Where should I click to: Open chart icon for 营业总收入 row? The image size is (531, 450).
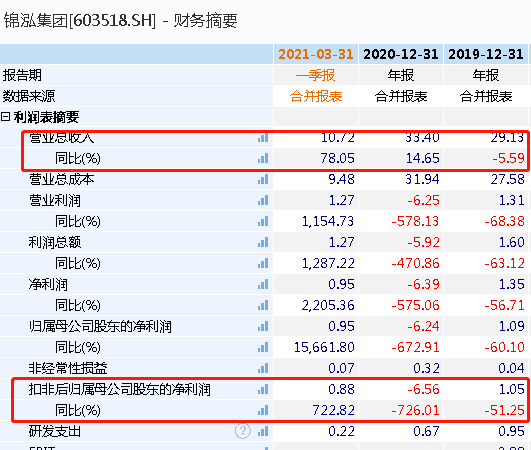[x=263, y=137]
